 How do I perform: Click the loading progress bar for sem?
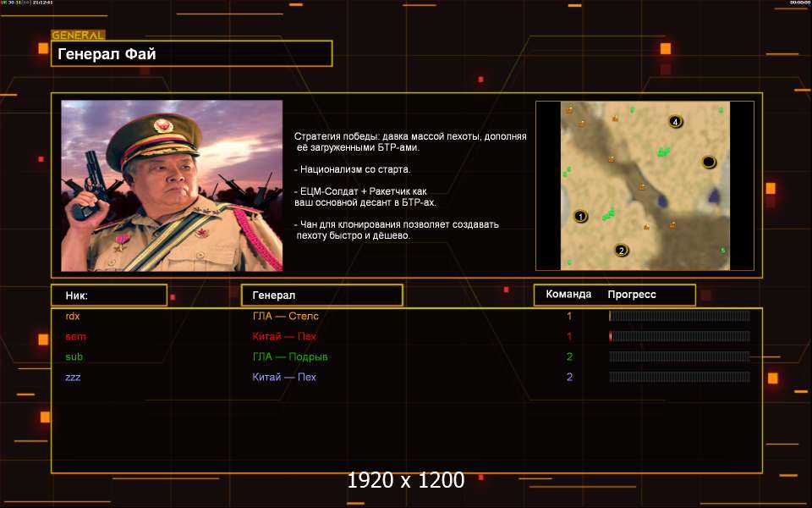coord(679,336)
